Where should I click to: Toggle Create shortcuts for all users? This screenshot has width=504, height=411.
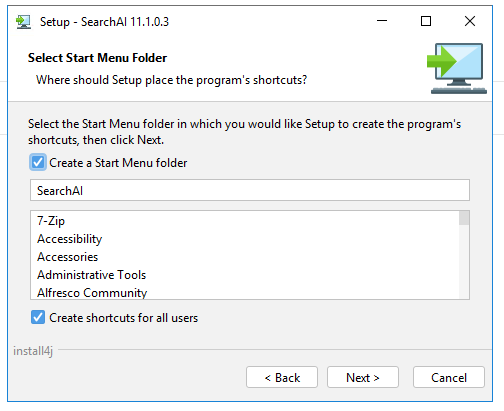coord(38,317)
